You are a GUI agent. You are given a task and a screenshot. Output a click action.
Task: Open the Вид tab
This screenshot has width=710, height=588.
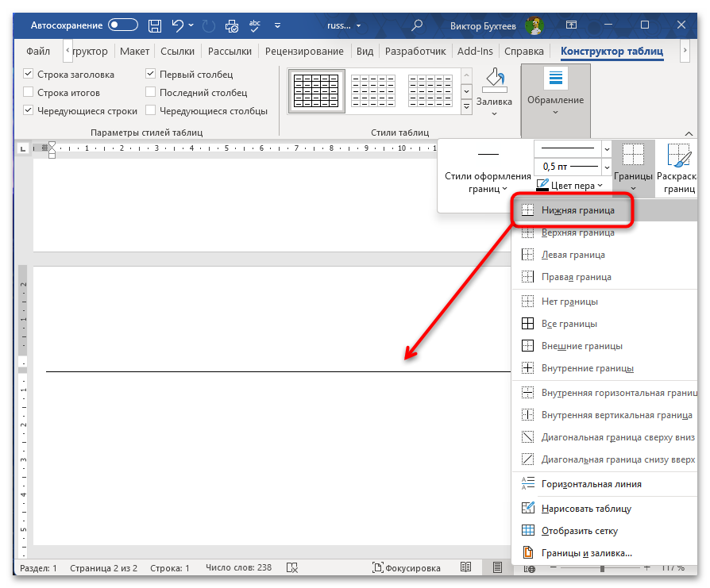365,51
